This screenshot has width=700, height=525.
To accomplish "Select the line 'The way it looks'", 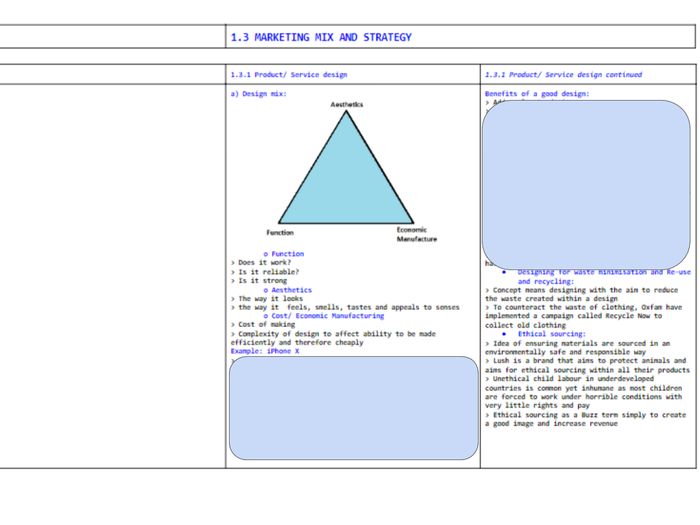I will point(267,298).
